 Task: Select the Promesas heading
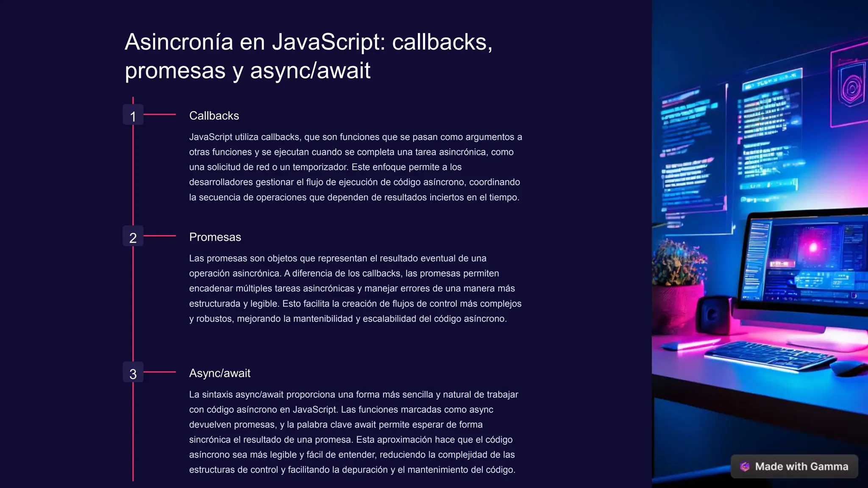click(x=215, y=237)
